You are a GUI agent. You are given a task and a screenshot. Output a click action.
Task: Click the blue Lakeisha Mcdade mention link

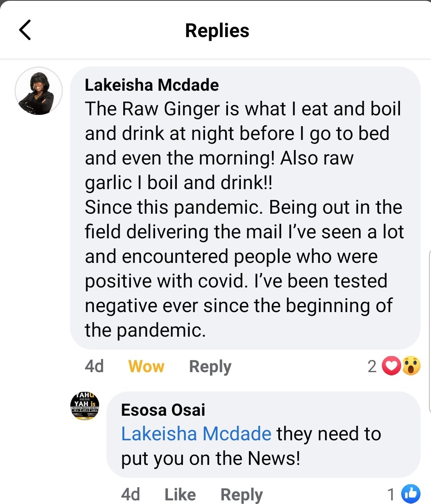pyautogui.click(x=196, y=434)
